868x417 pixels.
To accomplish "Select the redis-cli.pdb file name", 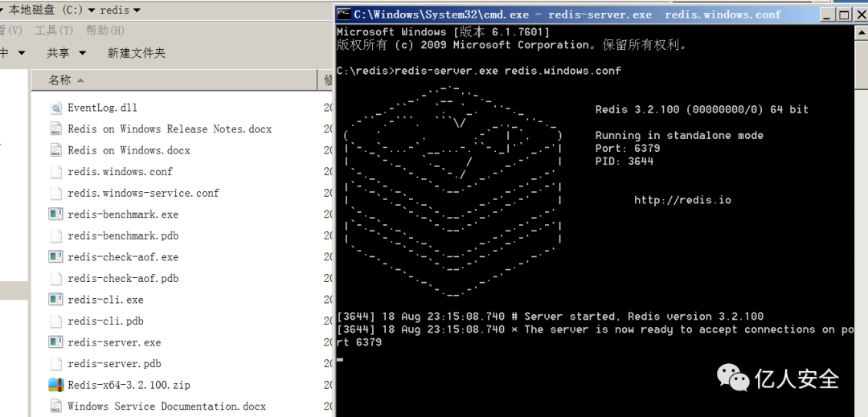I will point(105,321).
